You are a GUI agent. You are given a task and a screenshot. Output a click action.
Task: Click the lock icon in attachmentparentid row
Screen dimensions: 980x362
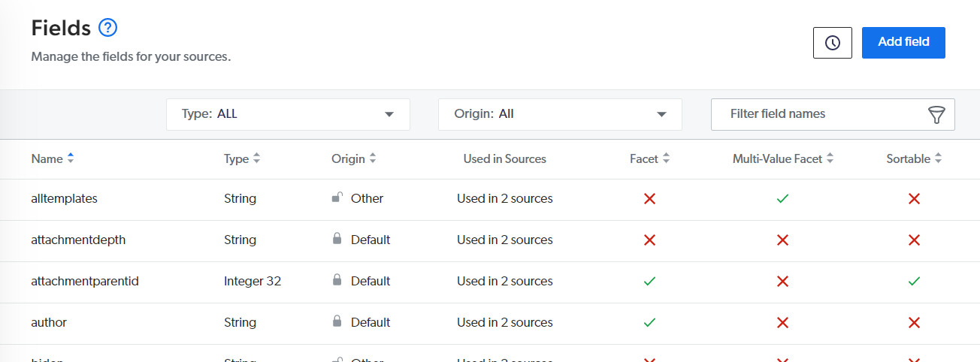(x=337, y=281)
